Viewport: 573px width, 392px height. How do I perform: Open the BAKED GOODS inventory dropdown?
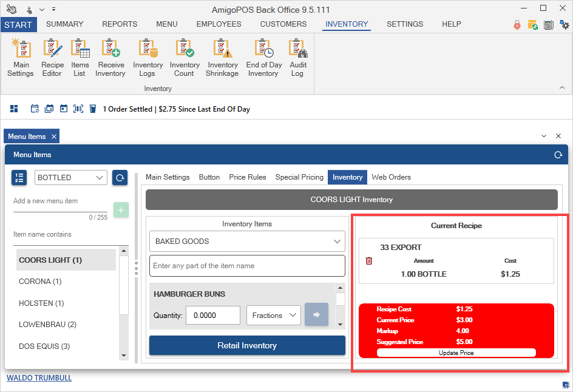247,242
